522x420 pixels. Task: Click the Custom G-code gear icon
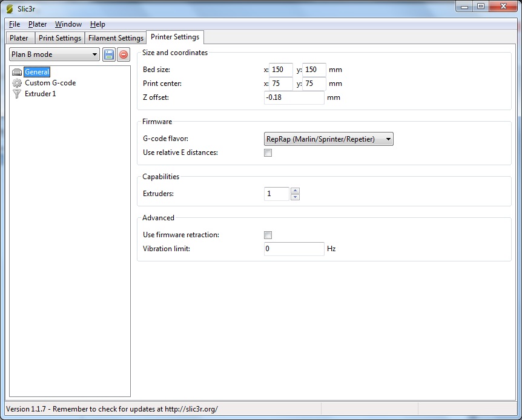pos(17,83)
